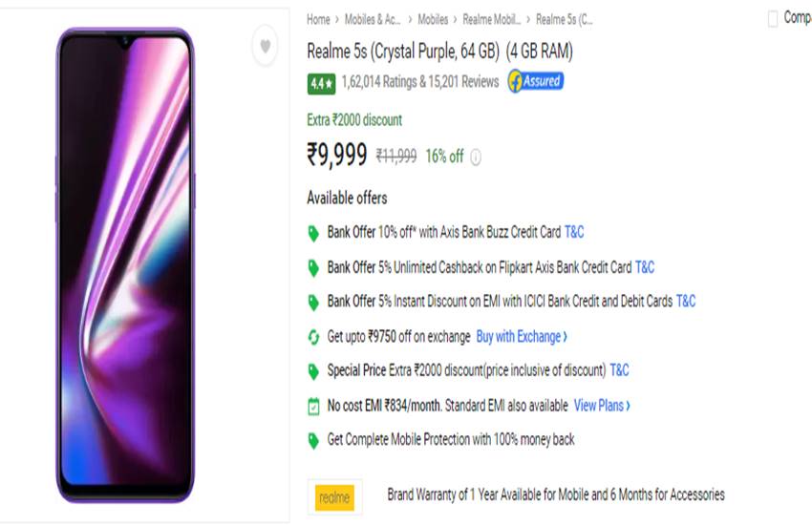
Task: Tick the Compare checkbox
Action: coord(773,19)
